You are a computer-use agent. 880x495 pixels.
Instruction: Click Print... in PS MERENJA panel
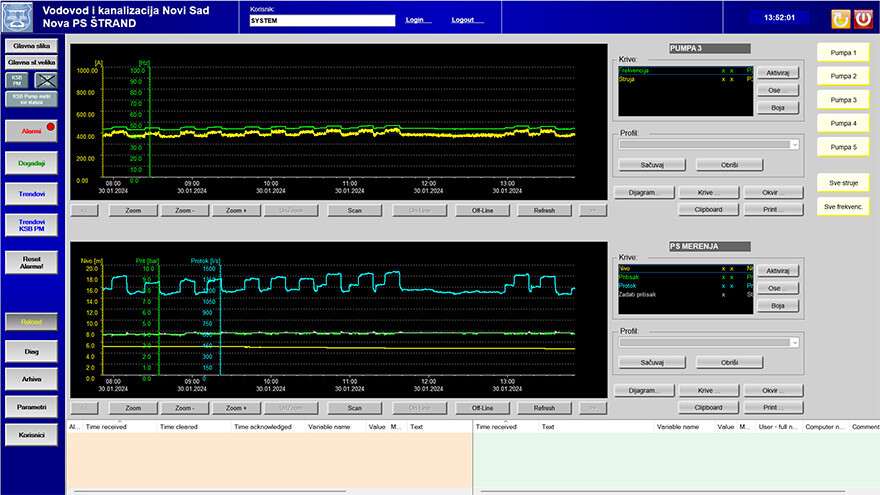click(773, 407)
